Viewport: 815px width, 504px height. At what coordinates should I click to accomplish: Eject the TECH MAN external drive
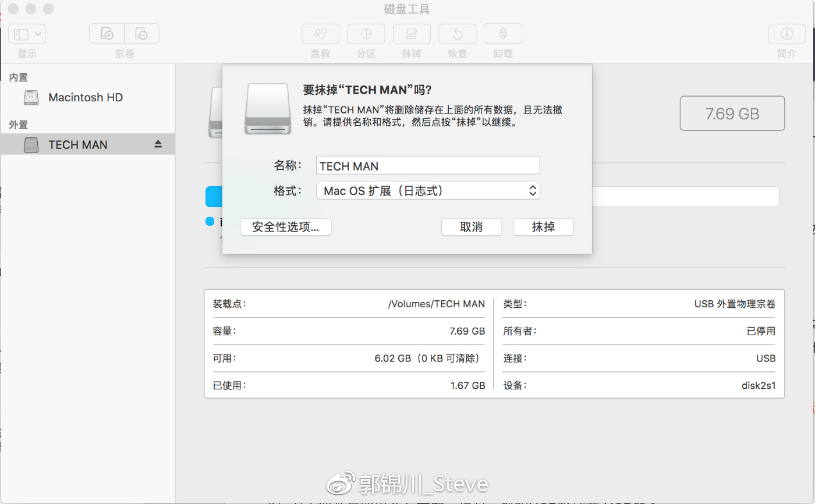coord(158,144)
